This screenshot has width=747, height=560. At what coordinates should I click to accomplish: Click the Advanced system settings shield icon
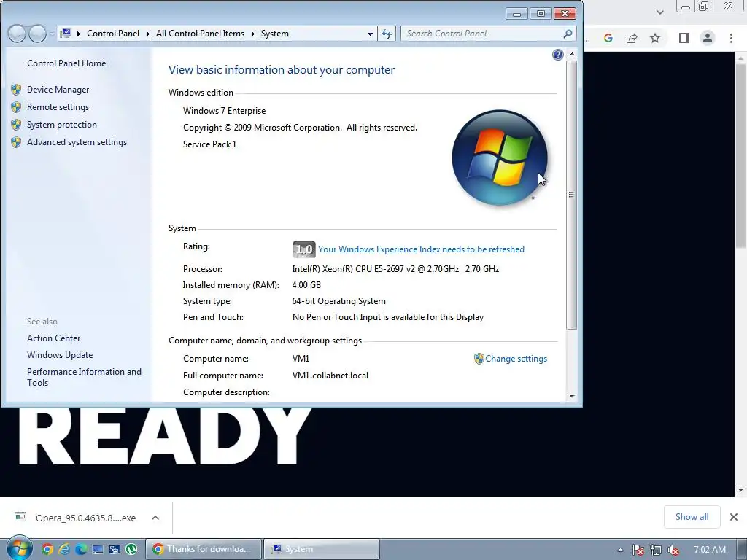16,142
